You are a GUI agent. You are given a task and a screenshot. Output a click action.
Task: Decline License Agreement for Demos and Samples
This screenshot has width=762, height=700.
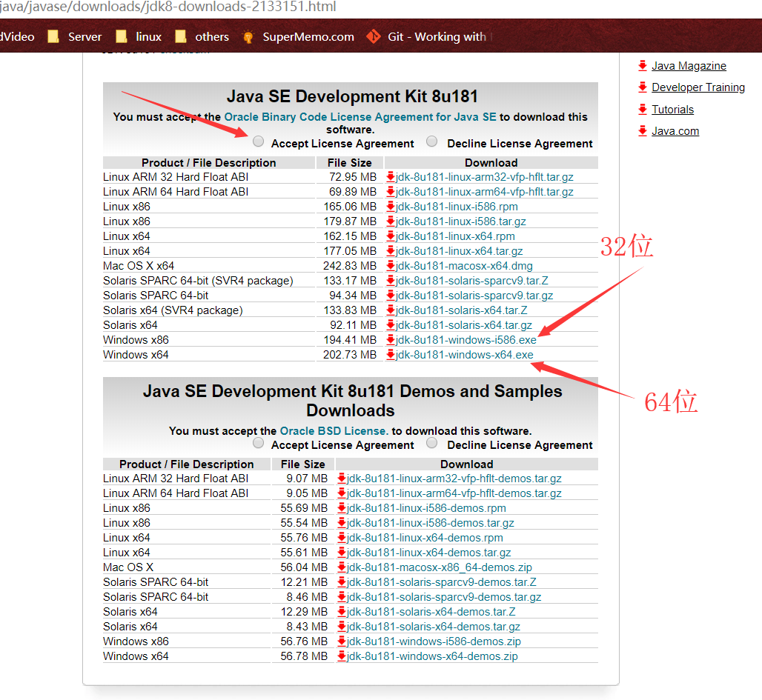pos(431,443)
